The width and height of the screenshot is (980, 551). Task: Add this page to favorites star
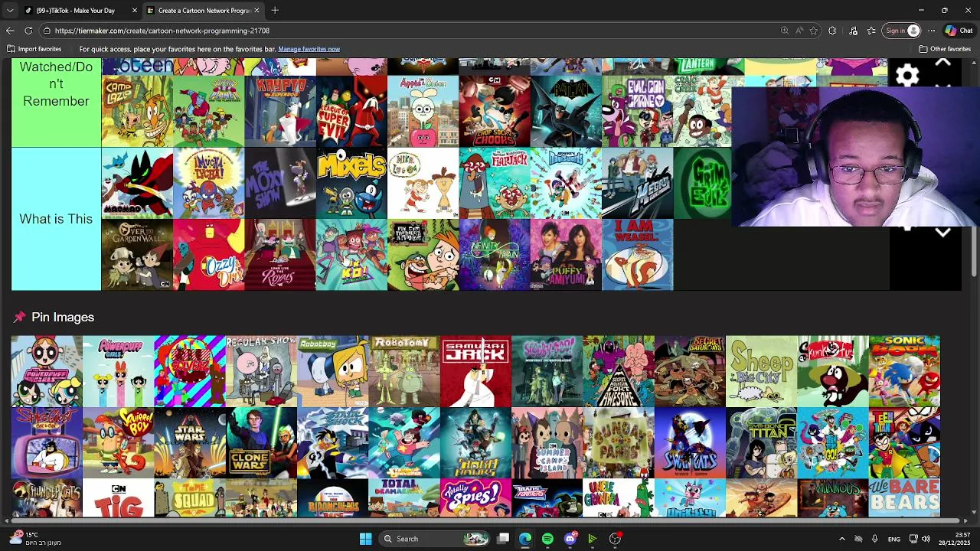[x=813, y=31]
